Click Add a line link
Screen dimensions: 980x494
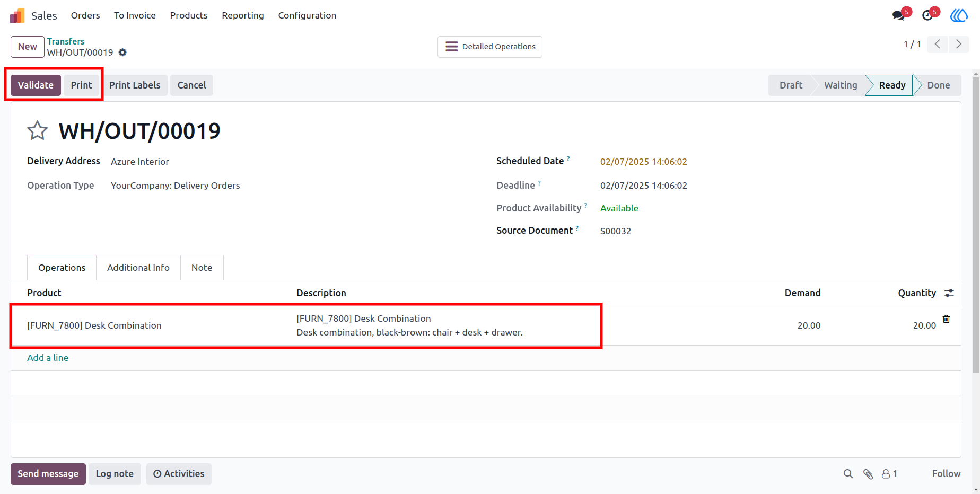(48, 358)
